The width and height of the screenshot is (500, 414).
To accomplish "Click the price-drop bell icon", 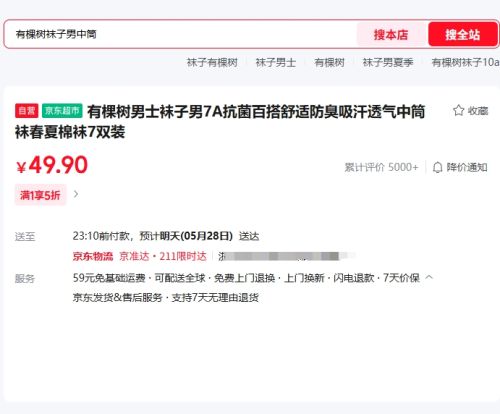I will pos(437,167).
